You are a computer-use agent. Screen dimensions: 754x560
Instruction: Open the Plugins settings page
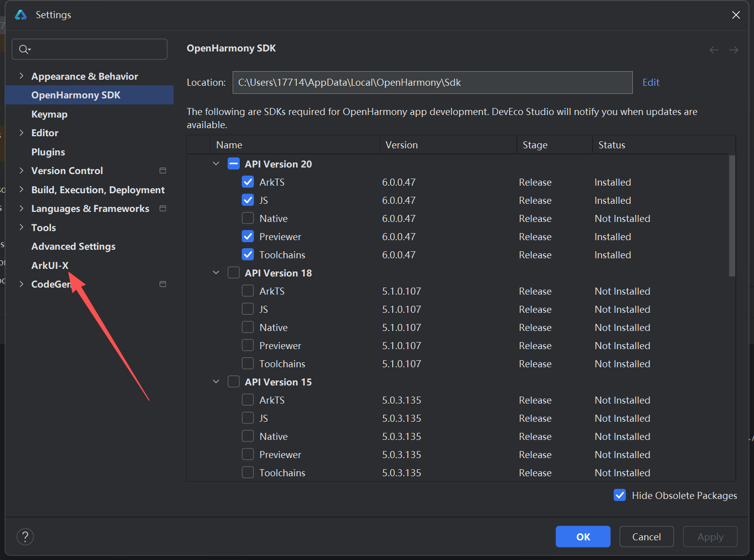48,152
